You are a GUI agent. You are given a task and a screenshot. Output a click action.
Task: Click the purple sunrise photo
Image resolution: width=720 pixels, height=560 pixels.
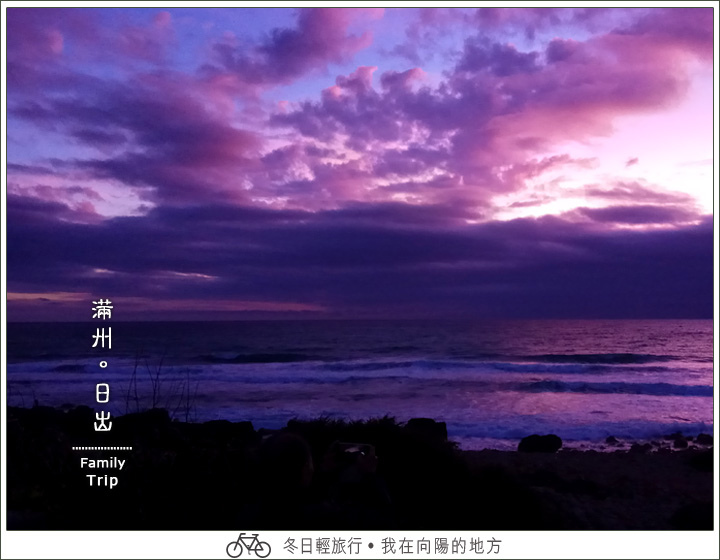(x=360, y=269)
